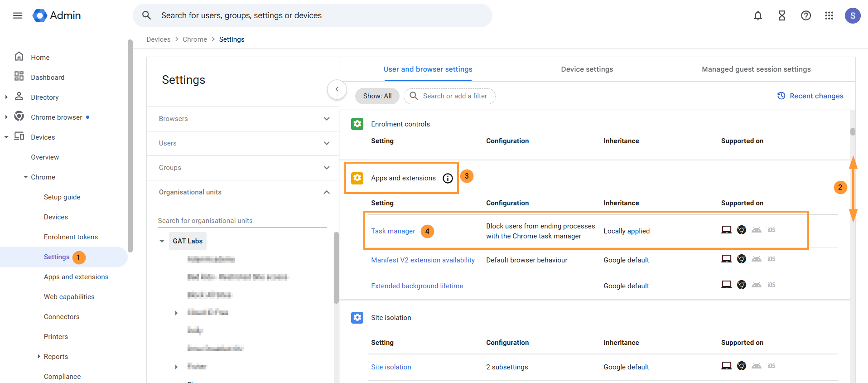This screenshot has width=868, height=383.
Task: Open the help question mark icon
Action: click(x=806, y=15)
